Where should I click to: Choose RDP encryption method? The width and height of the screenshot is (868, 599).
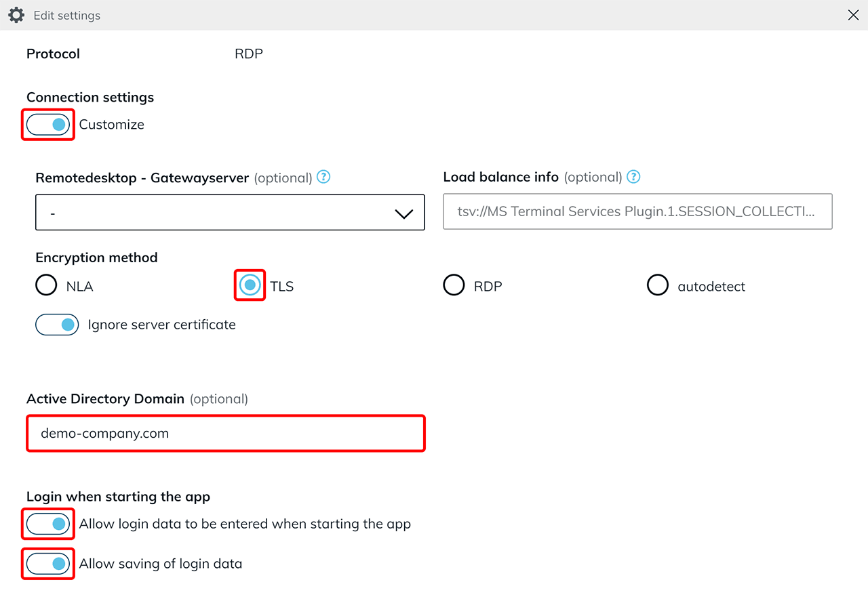click(454, 285)
